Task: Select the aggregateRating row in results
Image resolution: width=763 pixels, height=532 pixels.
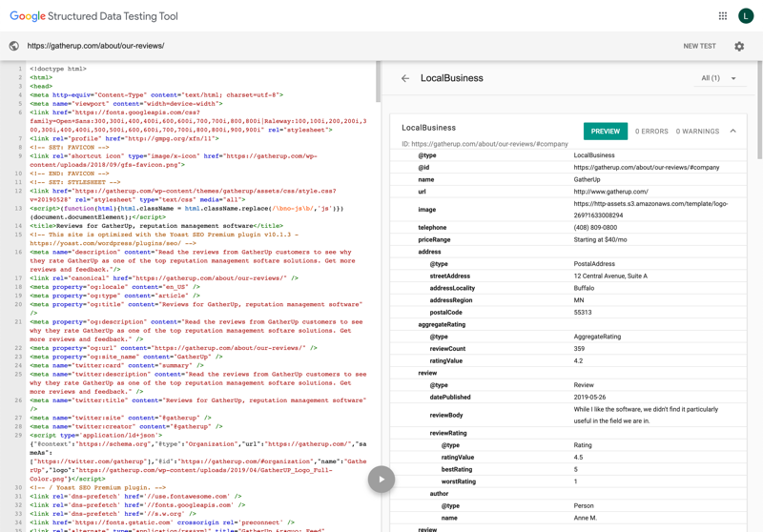Action: pyautogui.click(x=442, y=324)
